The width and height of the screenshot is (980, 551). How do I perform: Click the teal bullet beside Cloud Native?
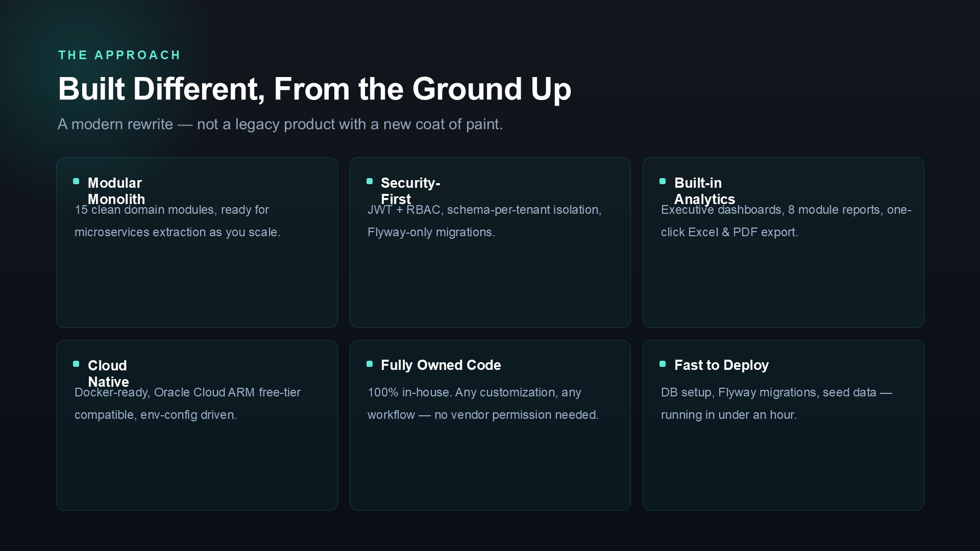(x=76, y=364)
